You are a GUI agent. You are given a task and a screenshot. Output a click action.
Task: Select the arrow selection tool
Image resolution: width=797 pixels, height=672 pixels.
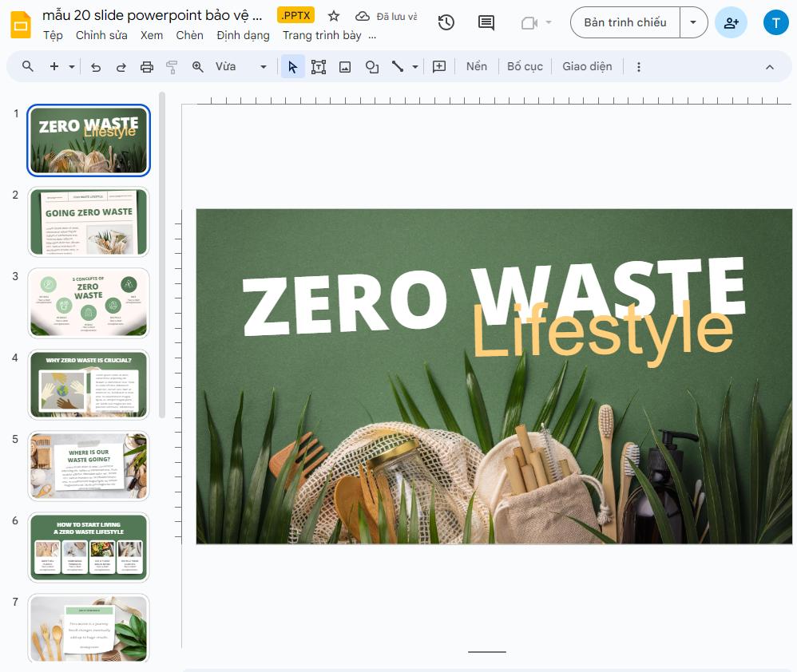click(292, 66)
